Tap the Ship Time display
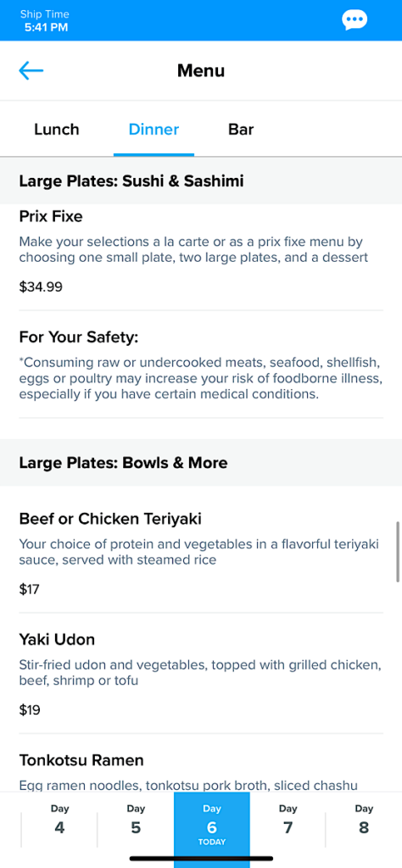The height and width of the screenshot is (868, 402). pyautogui.click(x=46, y=20)
